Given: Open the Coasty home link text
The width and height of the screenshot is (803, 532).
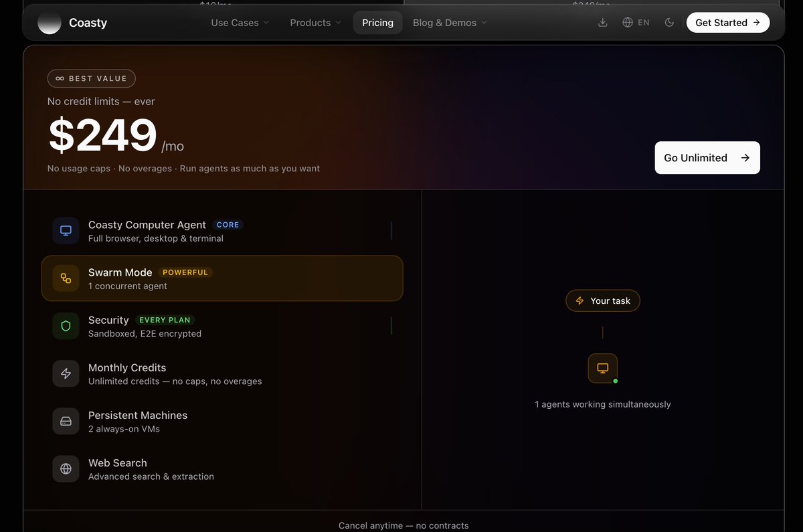Looking at the screenshot, I should (88, 23).
